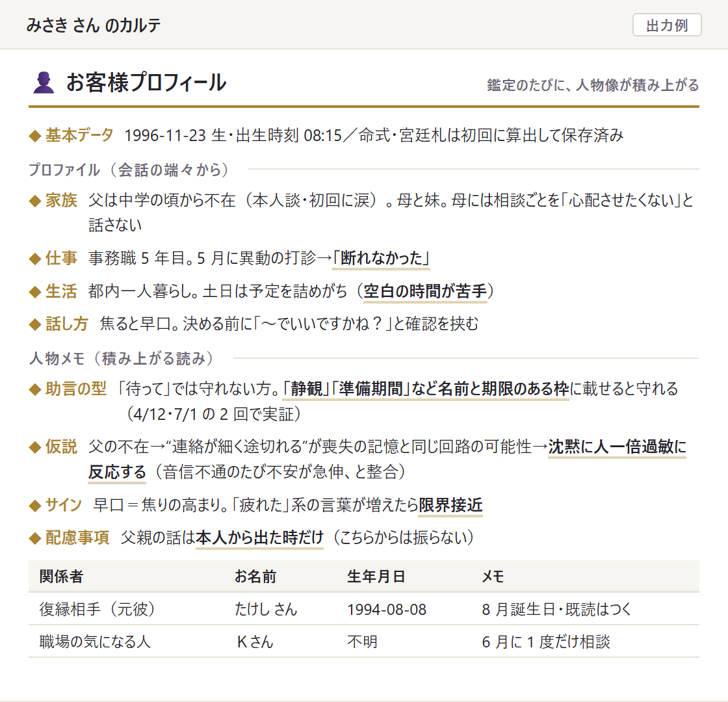Click the サイン label
The image size is (728, 702).
pos(64,504)
